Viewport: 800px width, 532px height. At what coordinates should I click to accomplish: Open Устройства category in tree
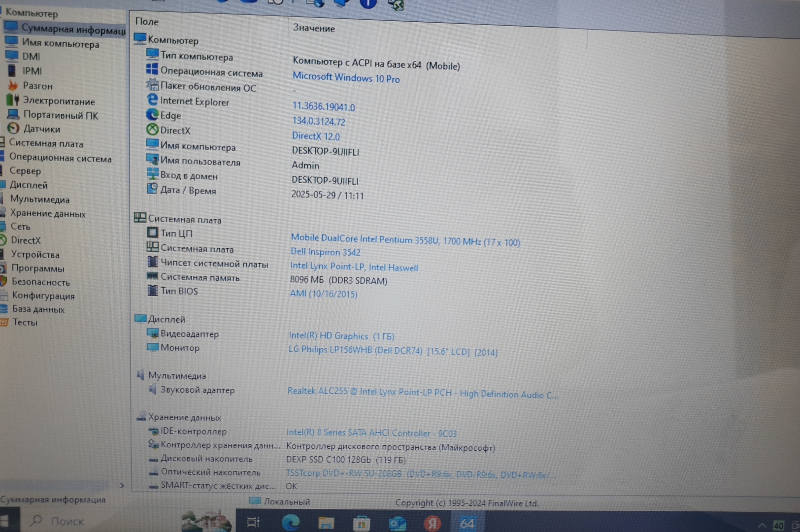click(35, 254)
